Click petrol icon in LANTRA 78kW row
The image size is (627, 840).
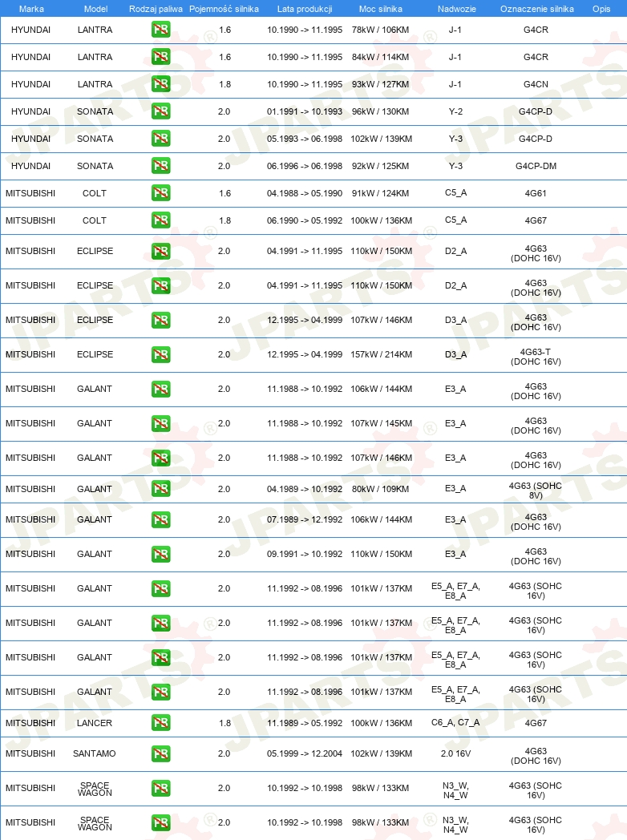(x=161, y=30)
